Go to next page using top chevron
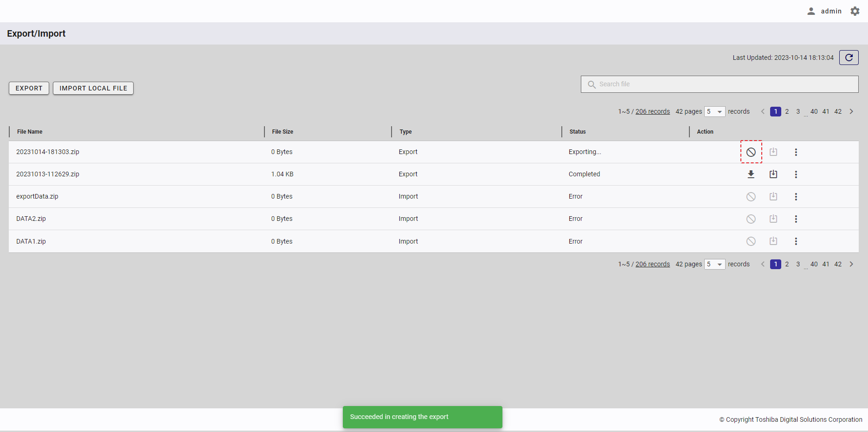The width and height of the screenshot is (868, 432). pos(851,112)
